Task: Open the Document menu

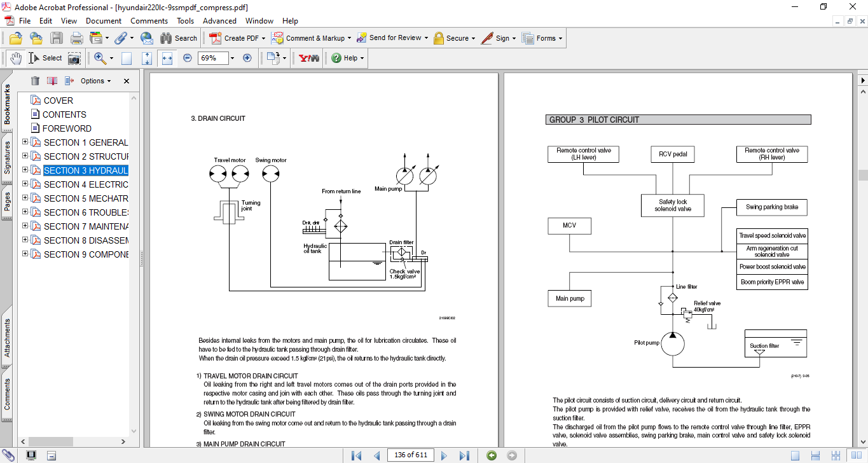Action: click(x=104, y=21)
